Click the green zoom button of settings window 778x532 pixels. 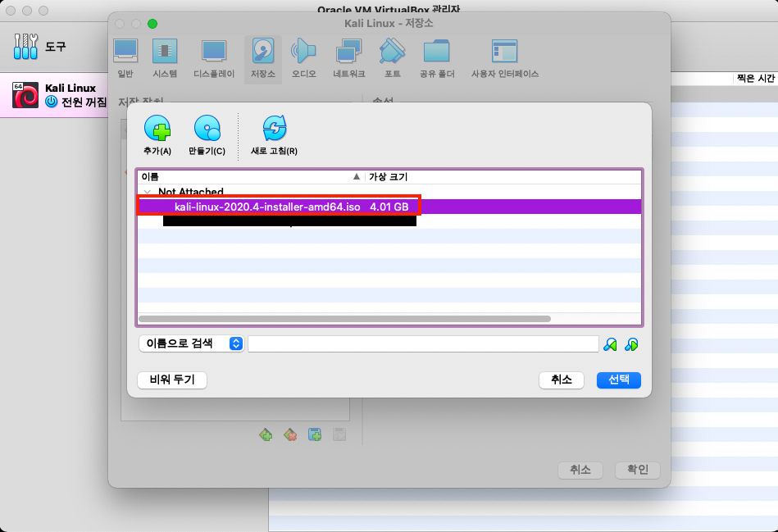point(152,24)
